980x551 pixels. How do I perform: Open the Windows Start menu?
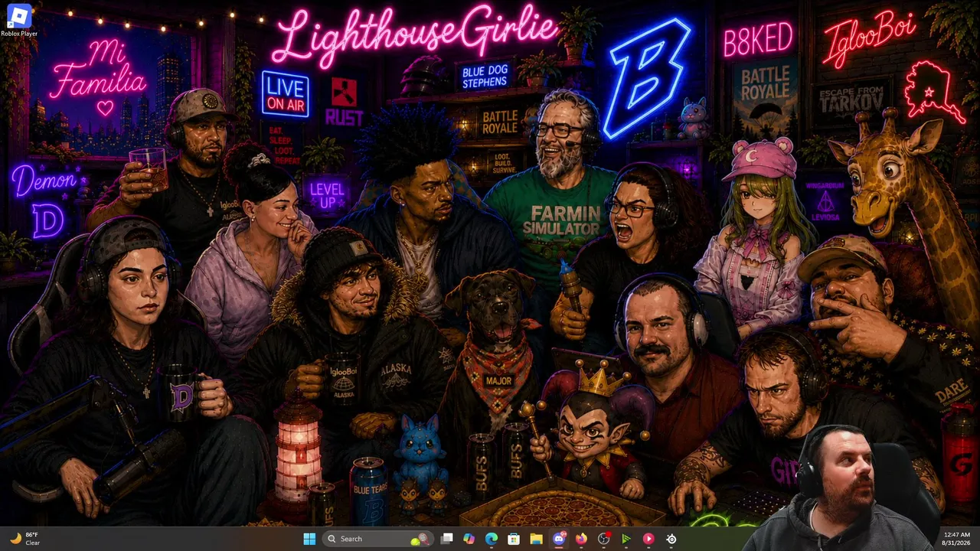tap(309, 539)
